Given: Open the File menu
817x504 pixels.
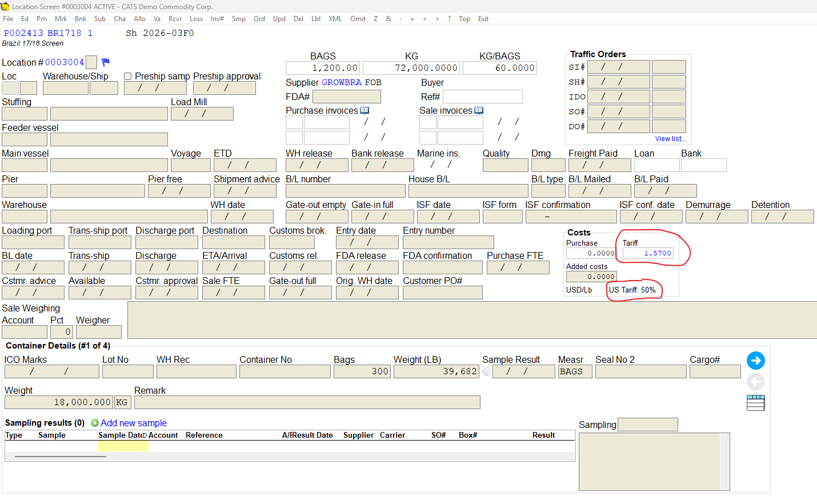Looking at the screenshot, I should tap(8, 19).
